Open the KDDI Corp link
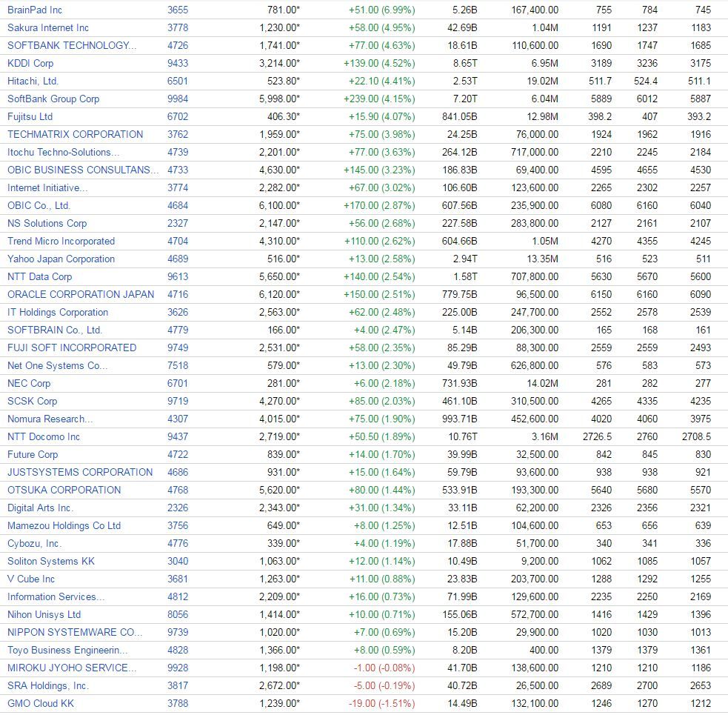 [30, 63]
